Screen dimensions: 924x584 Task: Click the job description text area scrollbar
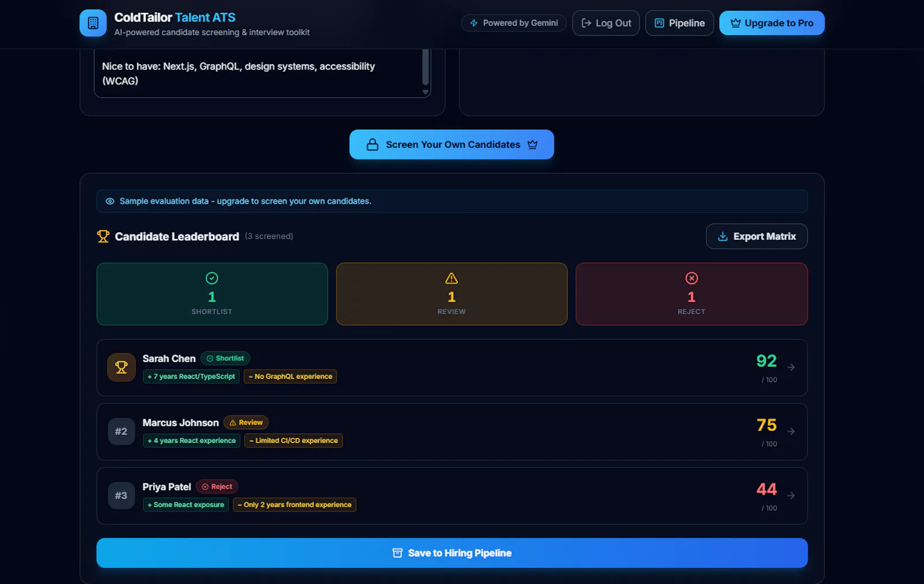click(x=426, y=68)
